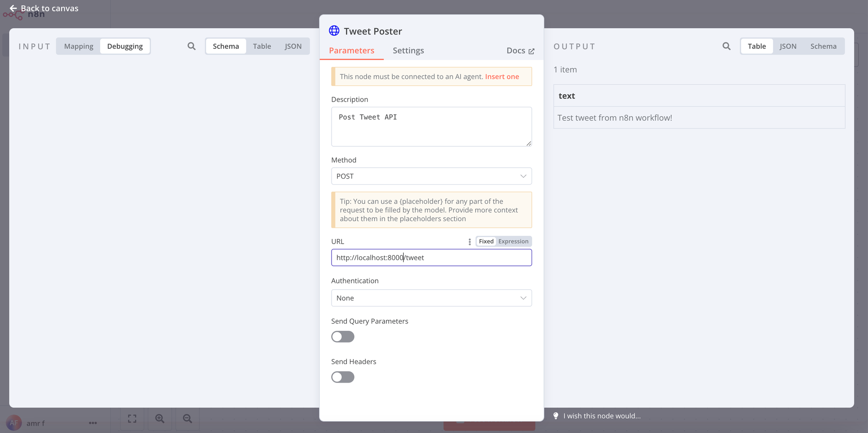Click into the Description text area
Viewport: 868px width, 433px height.
(x=431, y=127)
